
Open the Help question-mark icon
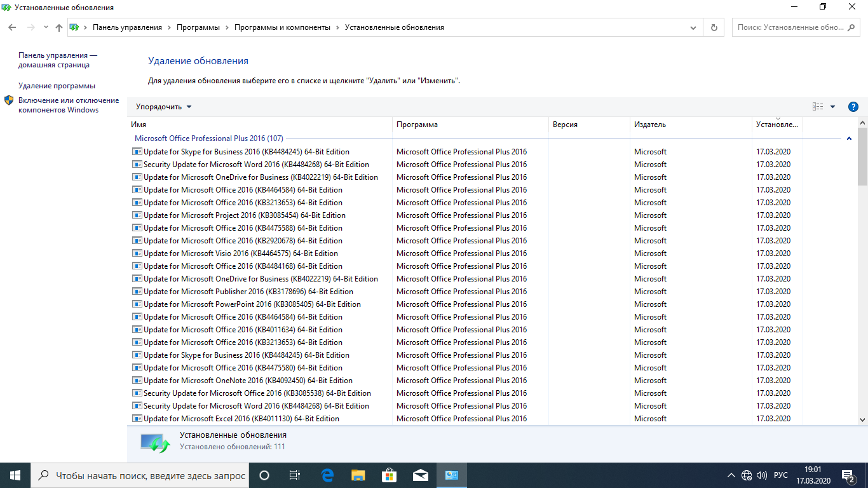click(x=853, y=107)
